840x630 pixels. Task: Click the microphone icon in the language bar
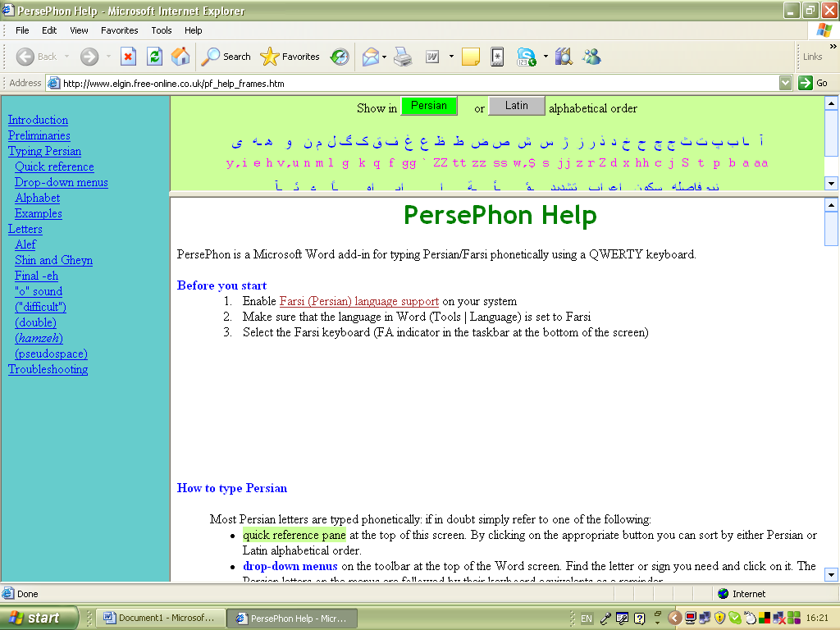pyautogui.click(x=605, y=619)
